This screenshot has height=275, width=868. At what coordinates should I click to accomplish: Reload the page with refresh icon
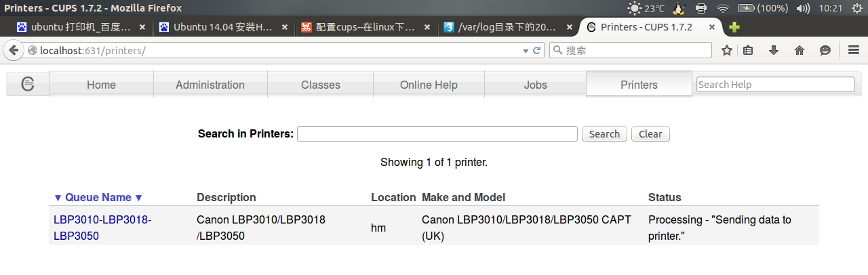click(536, 50)
